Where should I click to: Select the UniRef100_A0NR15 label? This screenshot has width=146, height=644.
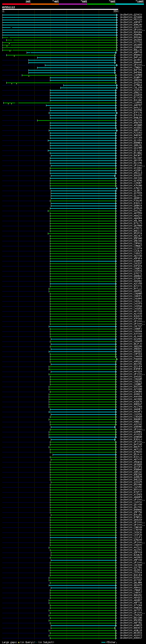point(131,625)
